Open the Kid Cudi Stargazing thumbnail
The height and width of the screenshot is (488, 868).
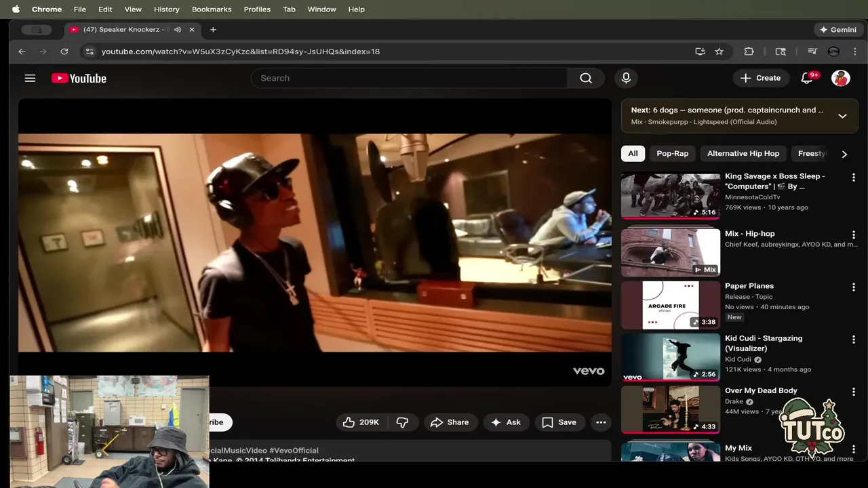pyautogui.click(x=671, y=357)
